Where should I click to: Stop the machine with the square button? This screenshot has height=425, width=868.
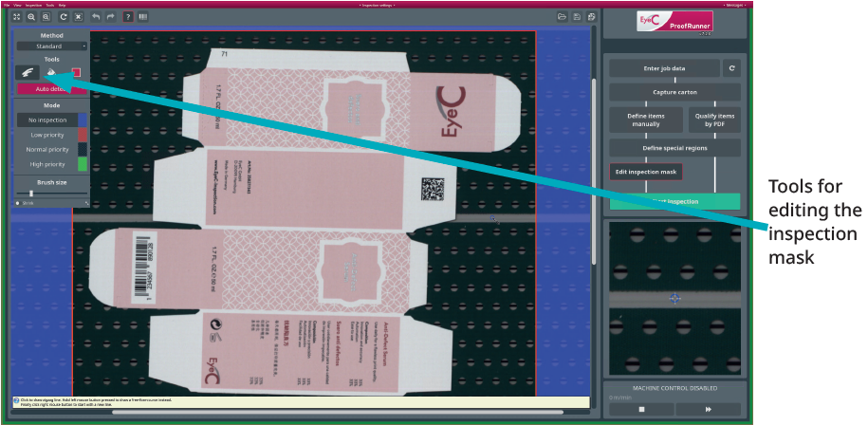[x=642, y=410]
